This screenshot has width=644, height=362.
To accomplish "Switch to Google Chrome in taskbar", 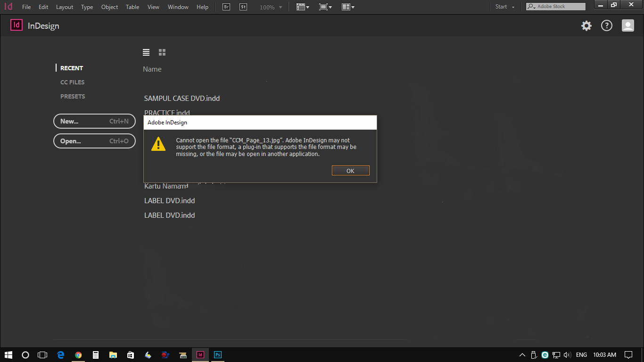I will tap(78, 355).
